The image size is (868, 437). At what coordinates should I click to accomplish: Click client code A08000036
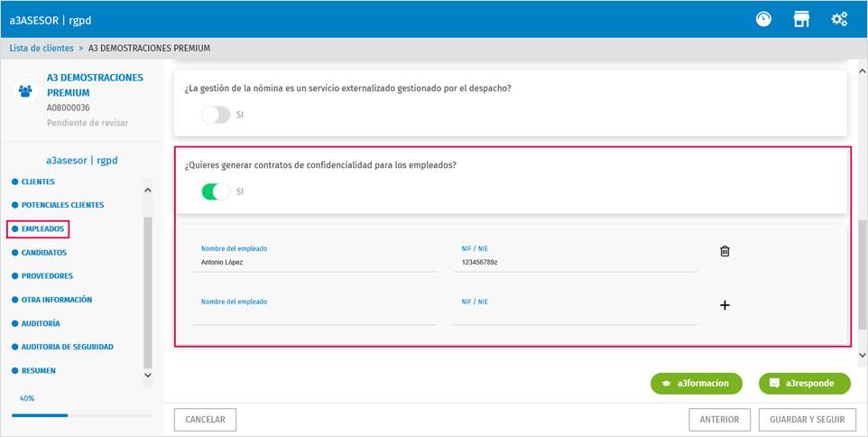click(68, 108)
